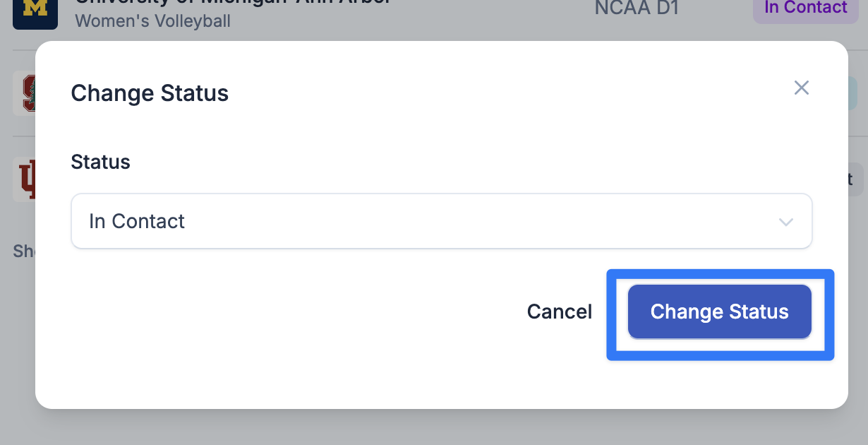Click the dimmed backdrop below the dialog
Viewport: 868px width, 445px height.
(434, 427)
